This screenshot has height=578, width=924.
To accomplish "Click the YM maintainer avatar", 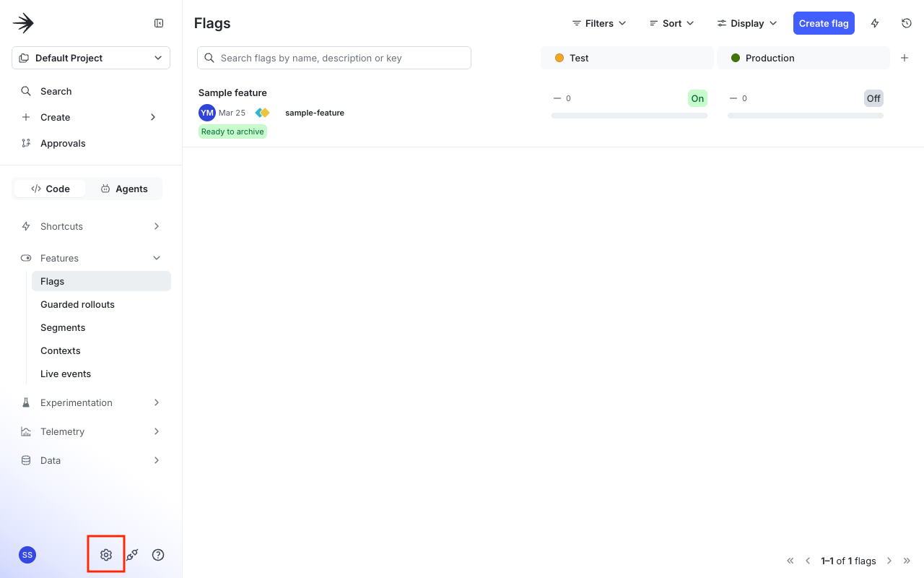I will tap(207, 113).
